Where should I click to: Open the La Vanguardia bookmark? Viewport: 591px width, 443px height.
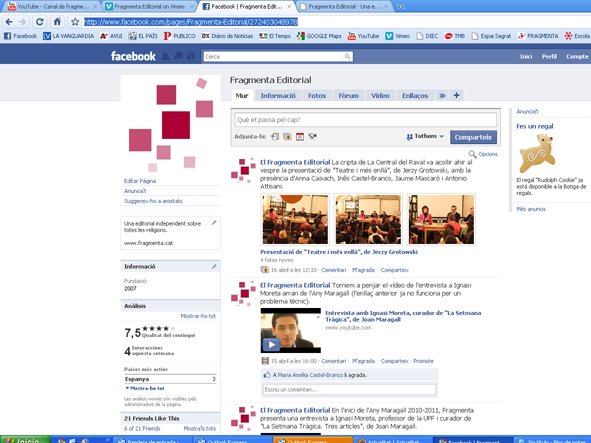(x=69, y=36)
